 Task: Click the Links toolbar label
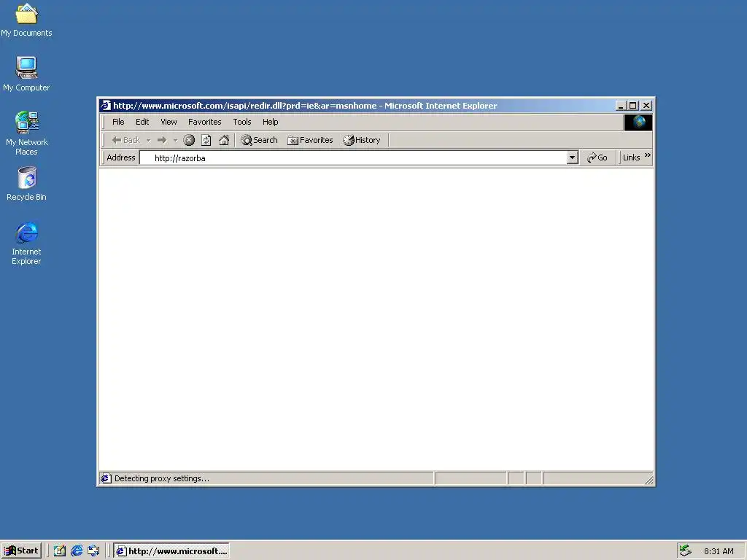[x=631, y=157]
